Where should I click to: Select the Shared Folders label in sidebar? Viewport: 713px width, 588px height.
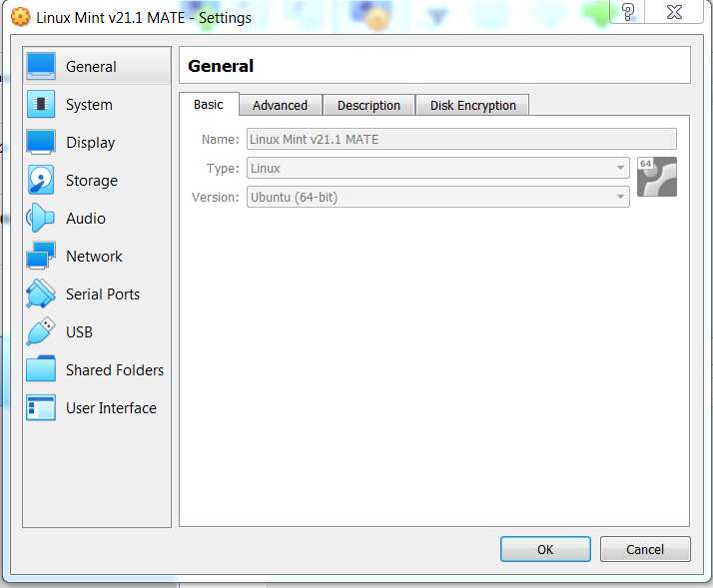[115, 369]
